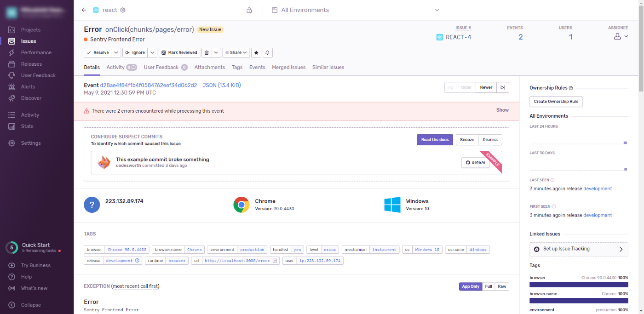Viewport: 644px width, 314px height.
Task: Switch to the Similar Issues tab
Action: pyautogui.click(x=328, y=67)
